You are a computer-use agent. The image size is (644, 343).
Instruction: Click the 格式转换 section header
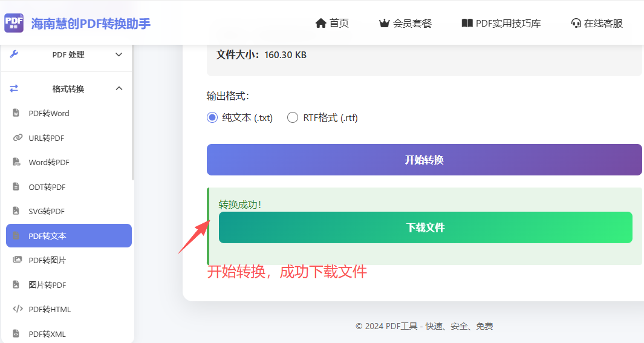click(x=67, y=88)
